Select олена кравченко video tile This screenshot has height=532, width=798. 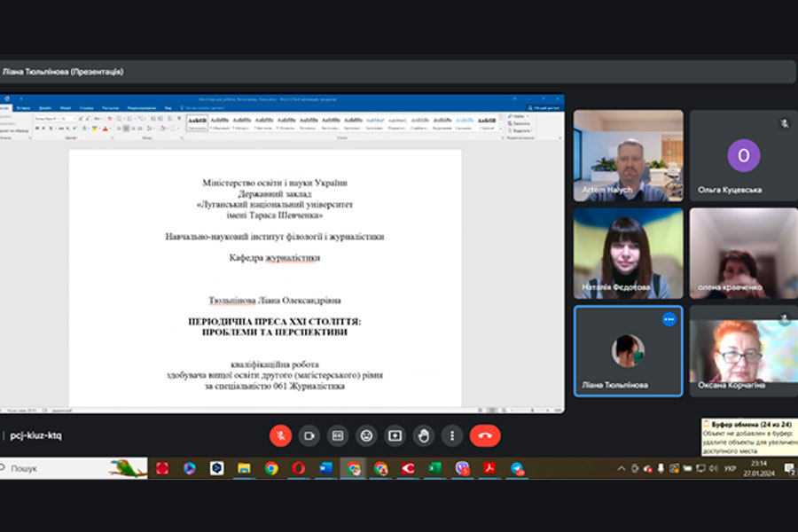pos(744,253)
